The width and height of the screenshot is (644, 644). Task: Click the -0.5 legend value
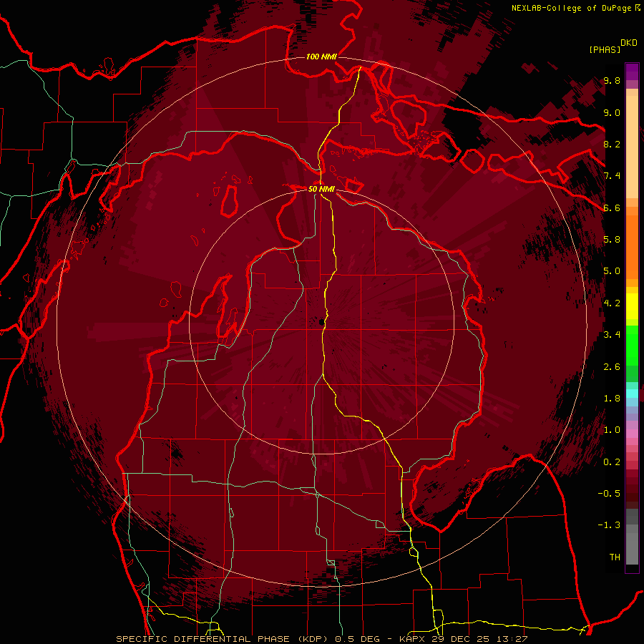click(x=610, y=494)
